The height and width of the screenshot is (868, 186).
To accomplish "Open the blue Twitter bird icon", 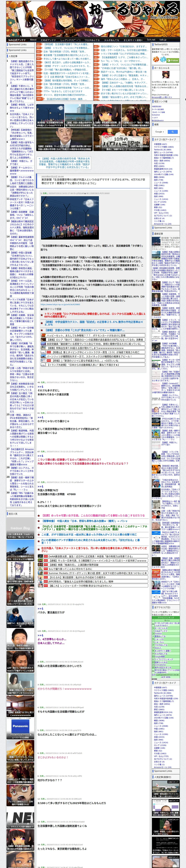I will 163,59.
